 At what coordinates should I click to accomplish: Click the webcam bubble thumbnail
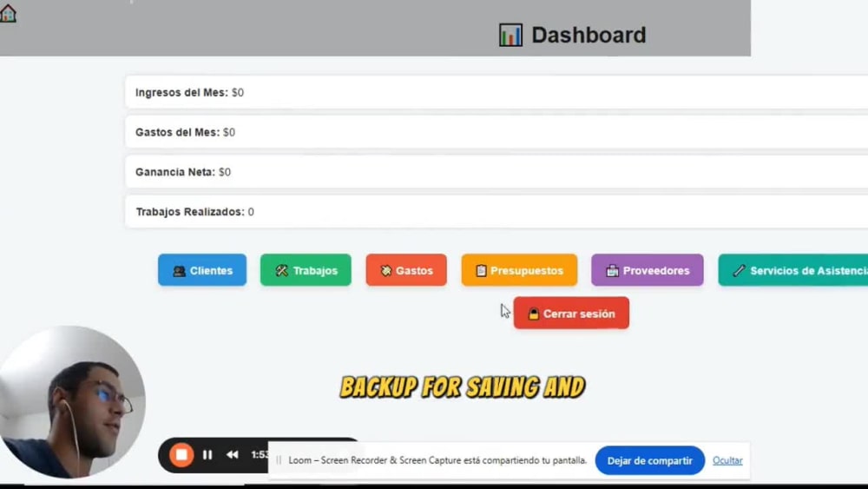click(x=71, y=402)
